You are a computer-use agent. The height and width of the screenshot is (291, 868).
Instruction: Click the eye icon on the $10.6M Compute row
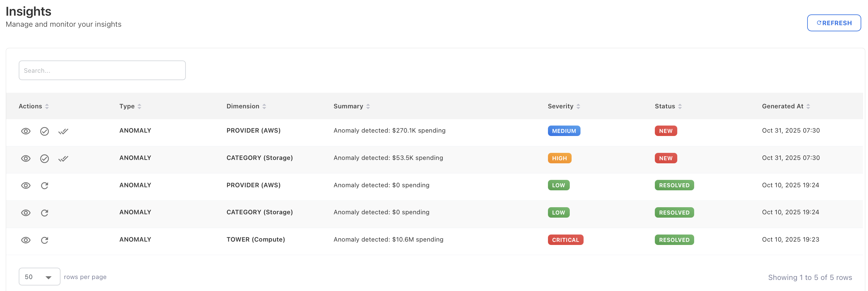[25, 240]
